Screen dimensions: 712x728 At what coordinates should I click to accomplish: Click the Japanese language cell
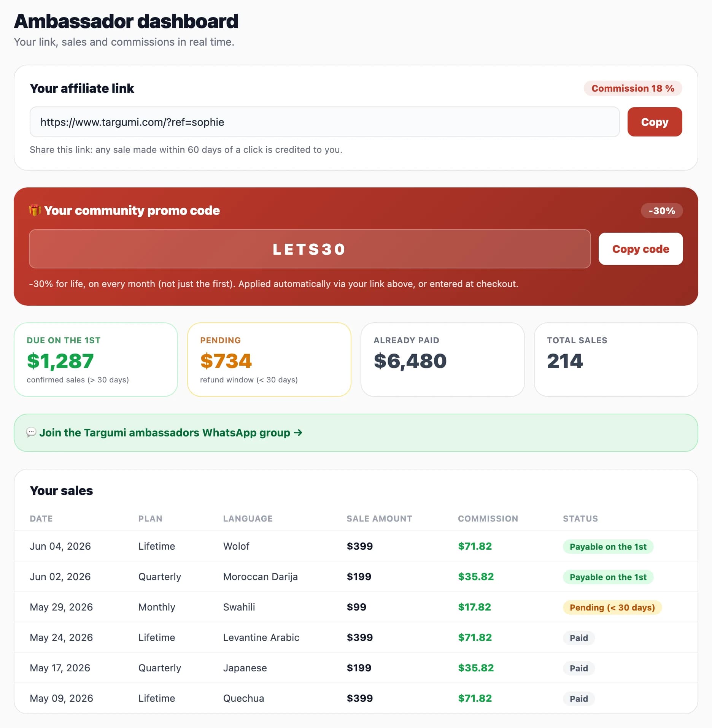pos(245,668)
